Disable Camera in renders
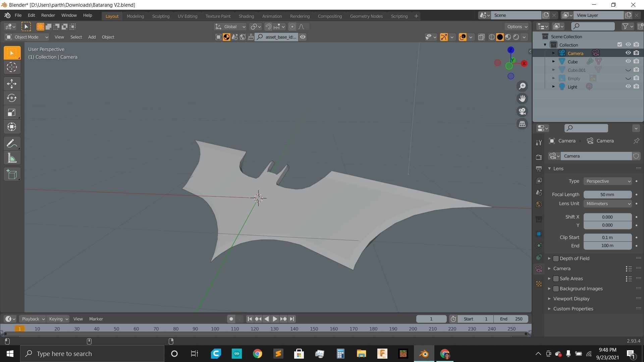The image size is (644, 362). 636,53
